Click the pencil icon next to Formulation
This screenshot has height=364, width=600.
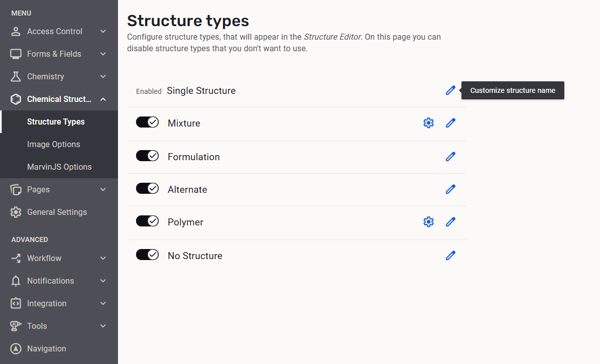click(x=450, y=157)
